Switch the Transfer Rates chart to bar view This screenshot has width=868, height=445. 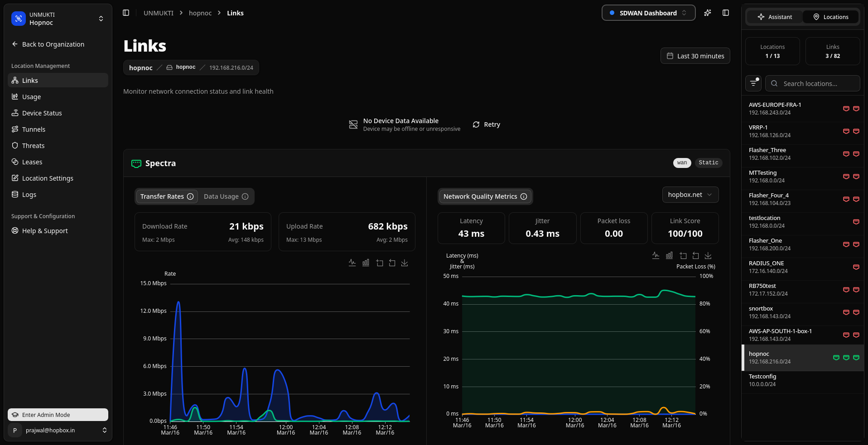coord(366,263)
